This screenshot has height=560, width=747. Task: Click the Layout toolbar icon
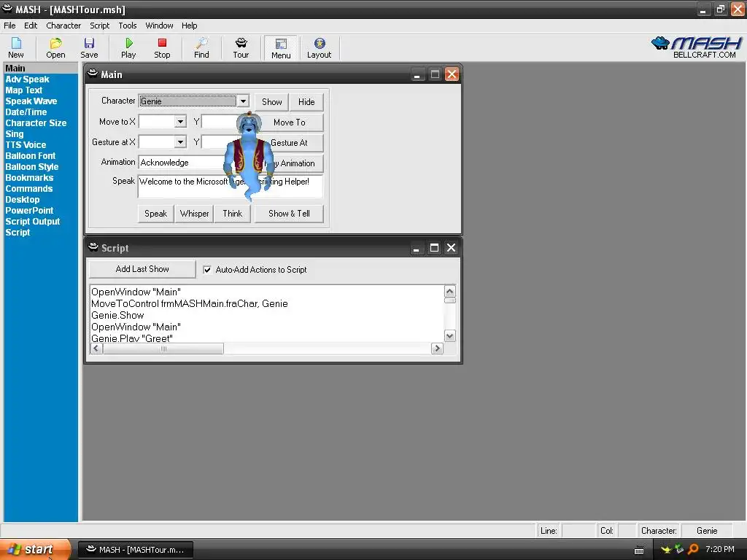click(320, 47)
